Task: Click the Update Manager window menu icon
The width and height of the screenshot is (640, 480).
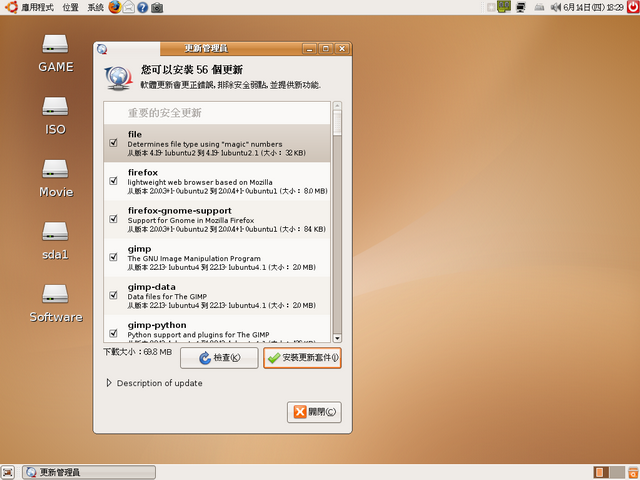Action: tap(102, 49)
